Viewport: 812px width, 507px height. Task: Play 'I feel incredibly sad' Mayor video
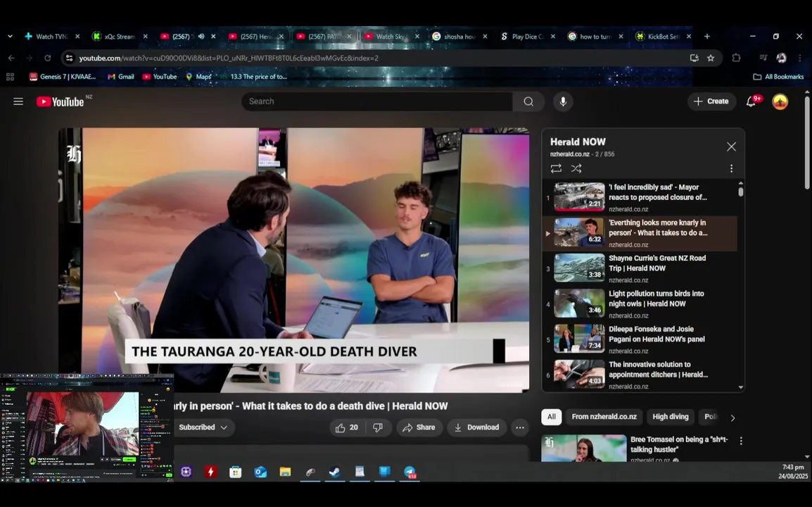[x=640, y=197]
